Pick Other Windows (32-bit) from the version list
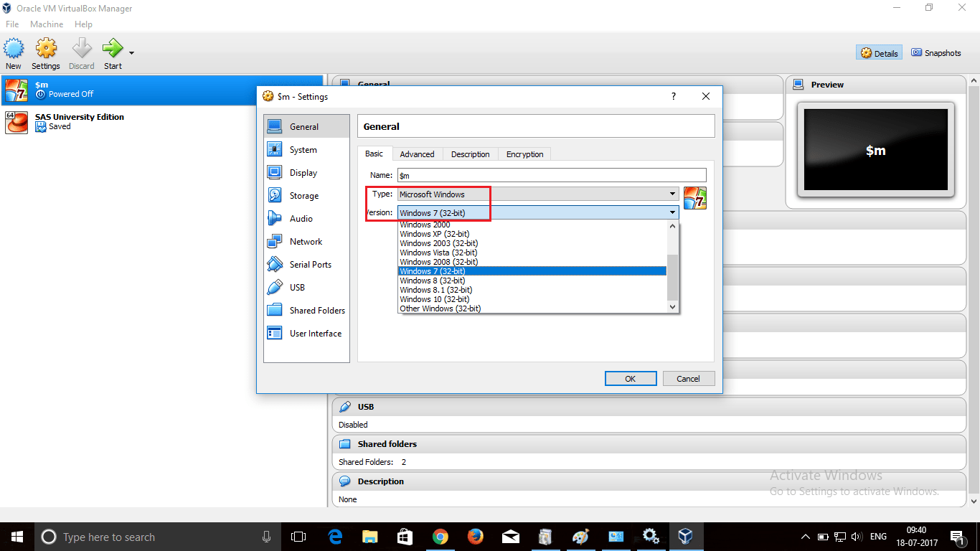This screenshot has height=551, width=980. coord(532,309)
